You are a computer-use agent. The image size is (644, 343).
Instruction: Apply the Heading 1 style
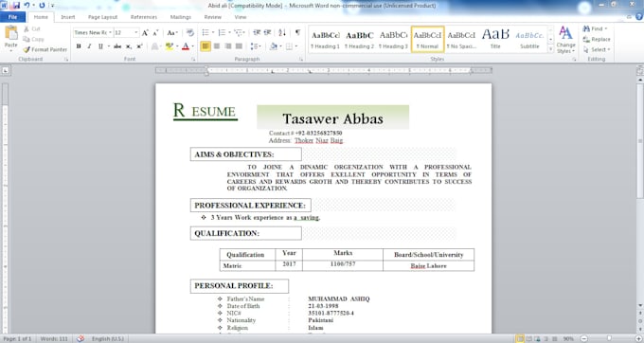point(325,40)
